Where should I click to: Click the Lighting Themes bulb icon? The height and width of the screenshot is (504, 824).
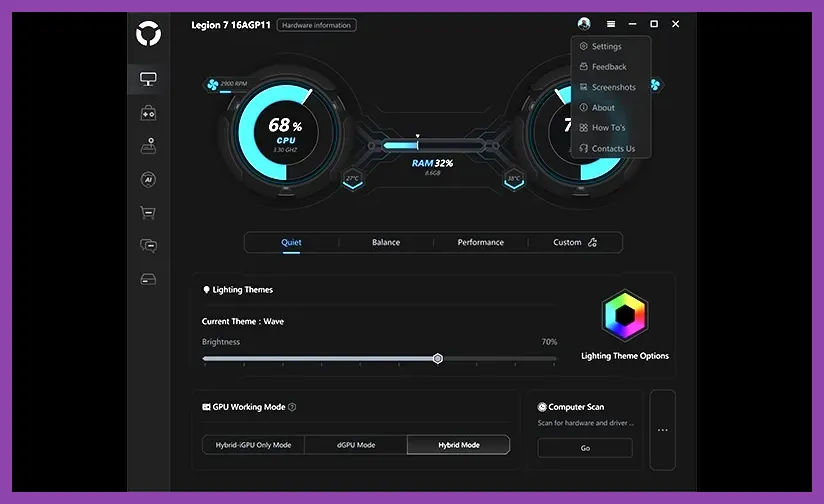pyautogui.click(x=207, y=290)
